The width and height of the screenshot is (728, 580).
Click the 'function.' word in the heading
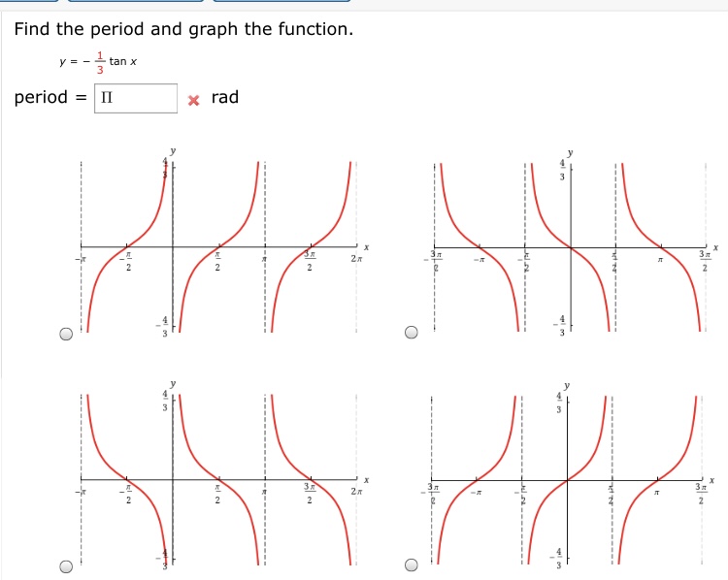tap(315, 29)
